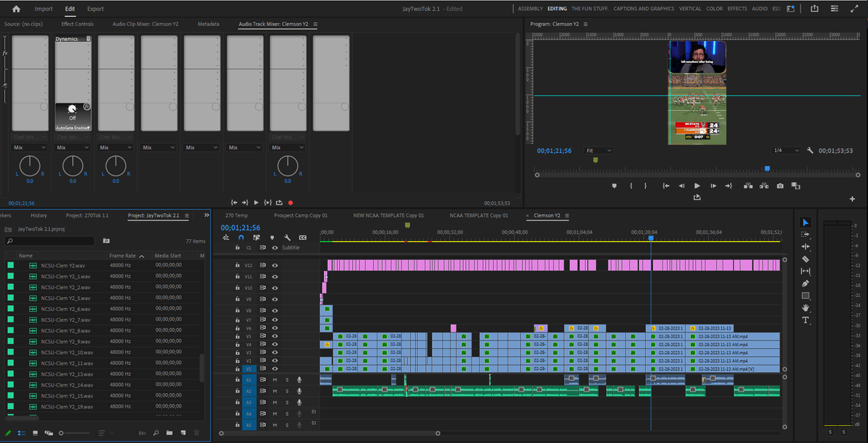868x443 pixels.
Task: Open the Fit zoom level dropdown
Action: [599, 150]
